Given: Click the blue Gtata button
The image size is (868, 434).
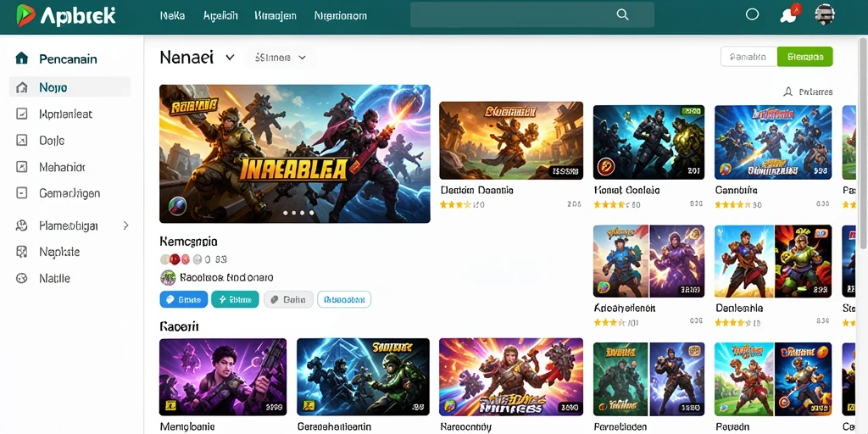Looking at the screenshot, I should click(x=184, y=299).
